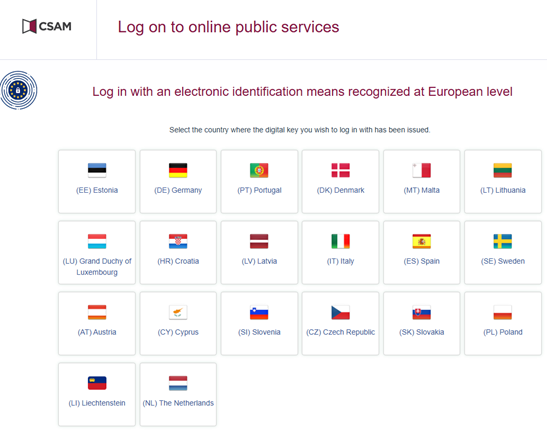Click the 'Log on to online public services' heading

(x=228, y=27)
